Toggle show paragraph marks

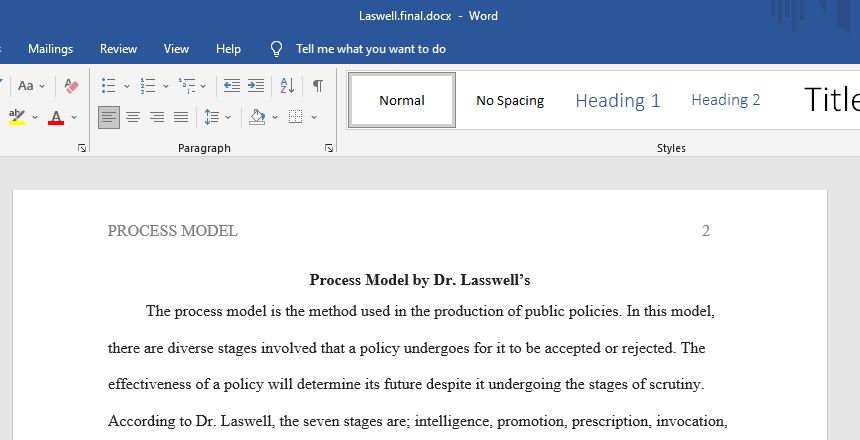pyautogui.click(x=318, y=86)
